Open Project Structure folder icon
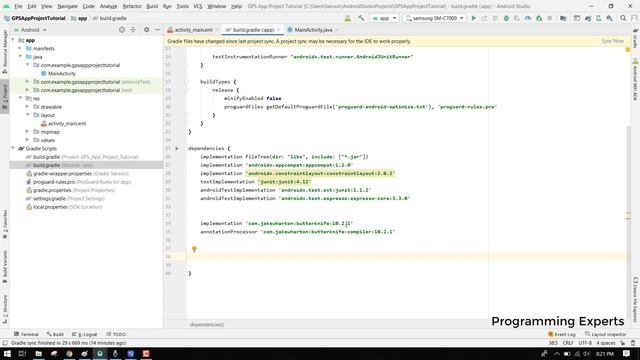The height and width of the screenshot is (360, 640). click(x=563, y=18)
